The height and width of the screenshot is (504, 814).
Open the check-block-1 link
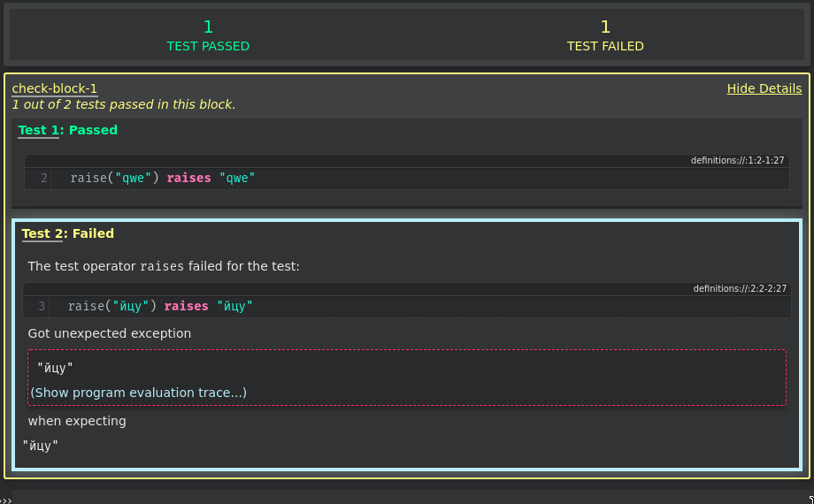[55, 88]
